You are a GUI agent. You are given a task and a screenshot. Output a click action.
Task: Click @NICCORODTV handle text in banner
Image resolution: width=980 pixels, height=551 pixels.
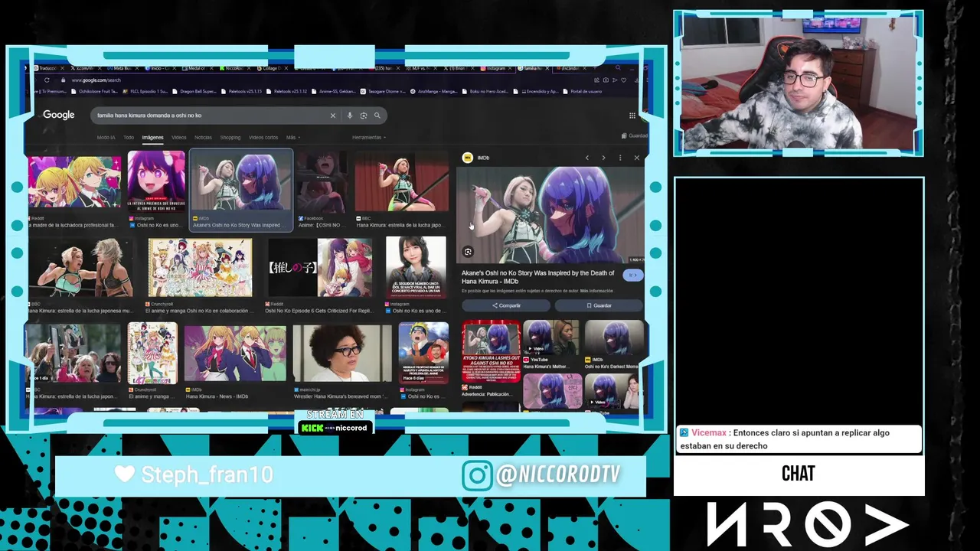557,475
